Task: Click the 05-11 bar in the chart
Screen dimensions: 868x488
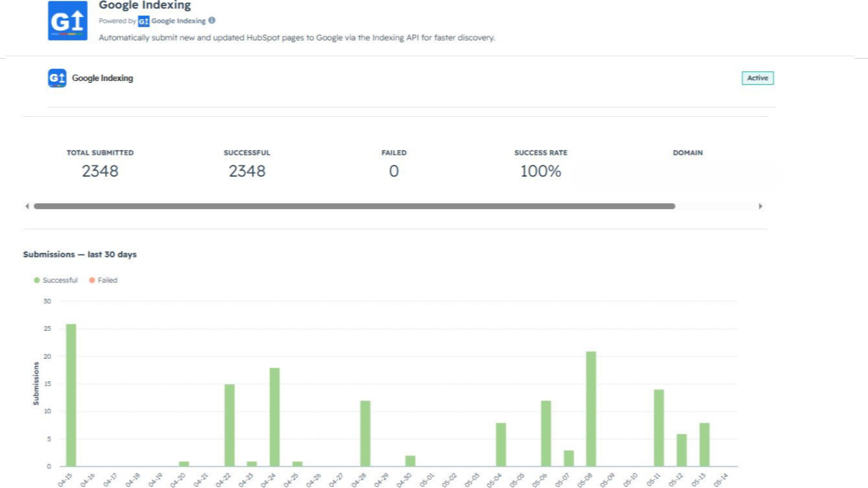Action: coord(659,428)
